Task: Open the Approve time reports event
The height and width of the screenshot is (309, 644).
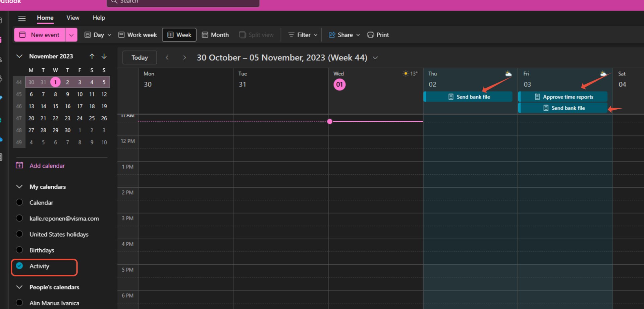Action: coord(563,97)
